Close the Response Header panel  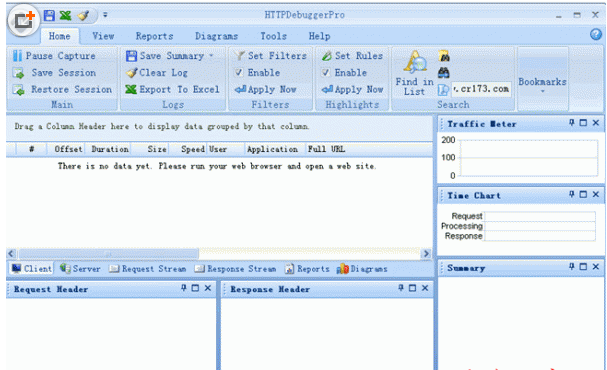tap(425, 288)
